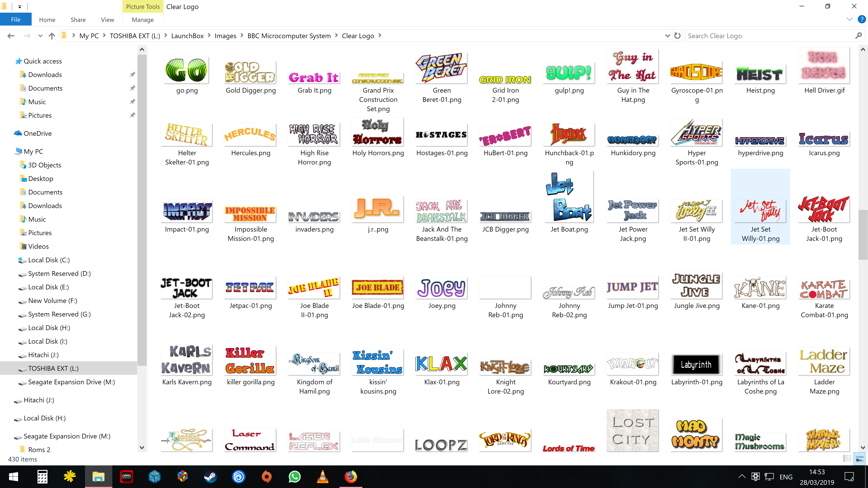
Task: Click the pin icon beside Music
Action: tap(132, 102)
